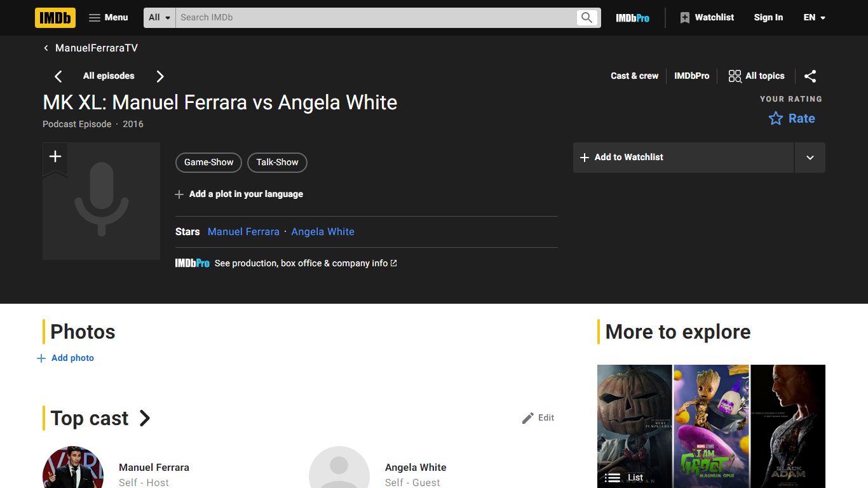Open Angela White in Top cast

(x=416, y=467)
